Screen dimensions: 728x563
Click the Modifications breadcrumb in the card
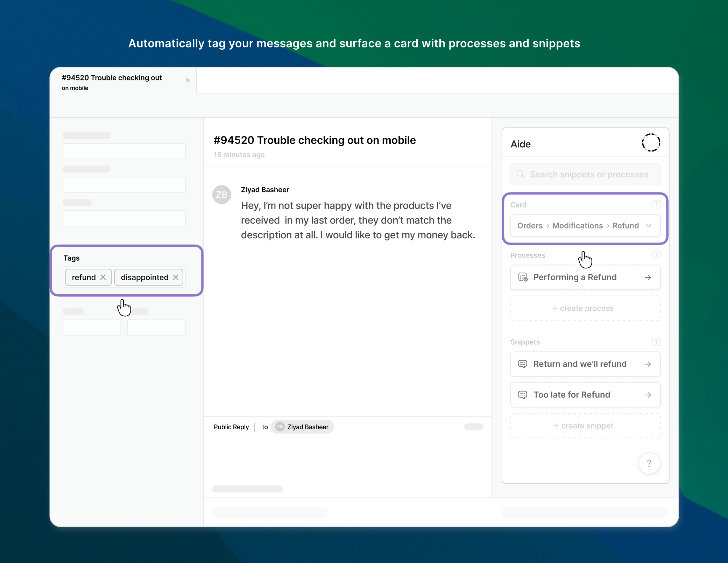coord(577,226)
